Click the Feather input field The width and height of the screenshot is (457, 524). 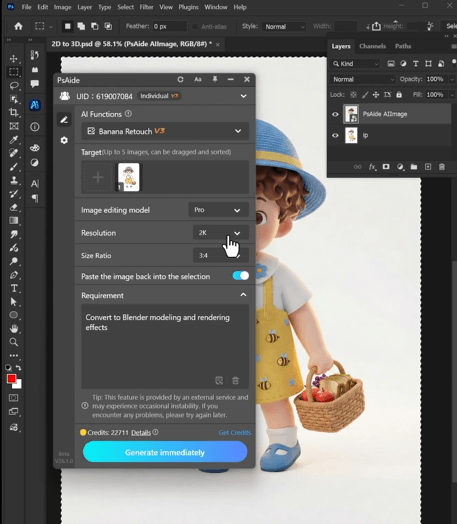(169, 26)
